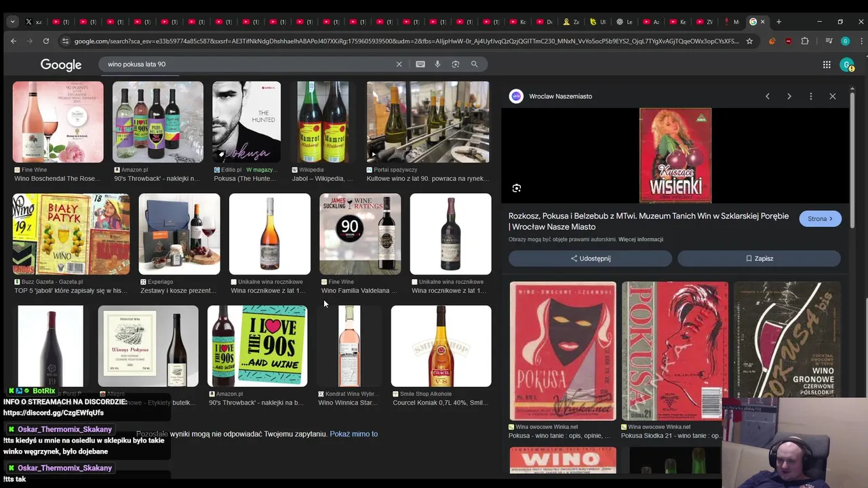
Task: Bookmark this page with the star icon
Action: pyautogui.click(x=749, y=41)
